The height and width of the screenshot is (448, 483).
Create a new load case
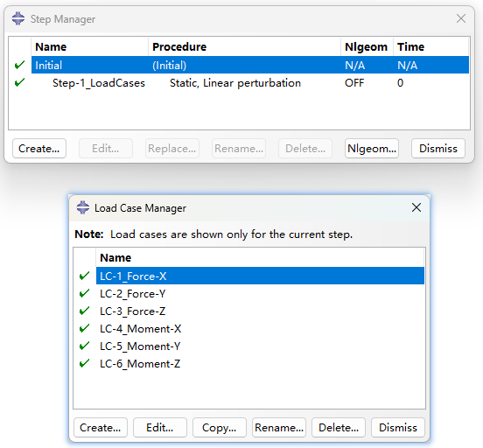point(101,427)
